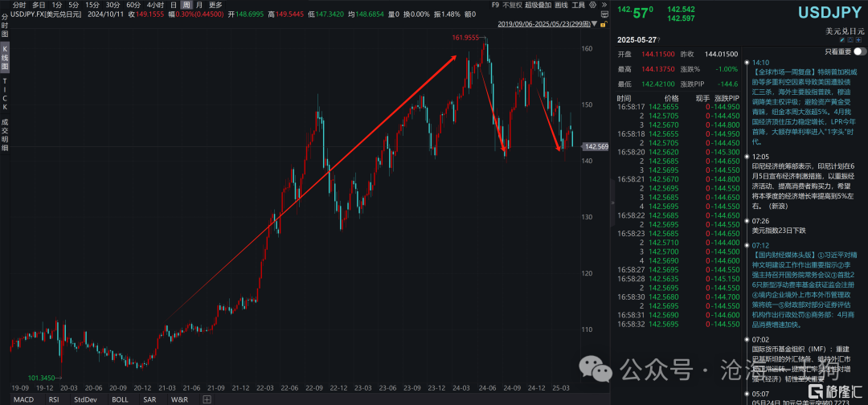
Task: Click the alert bell icon under 美元兑日元
Action: click(850, 40)
